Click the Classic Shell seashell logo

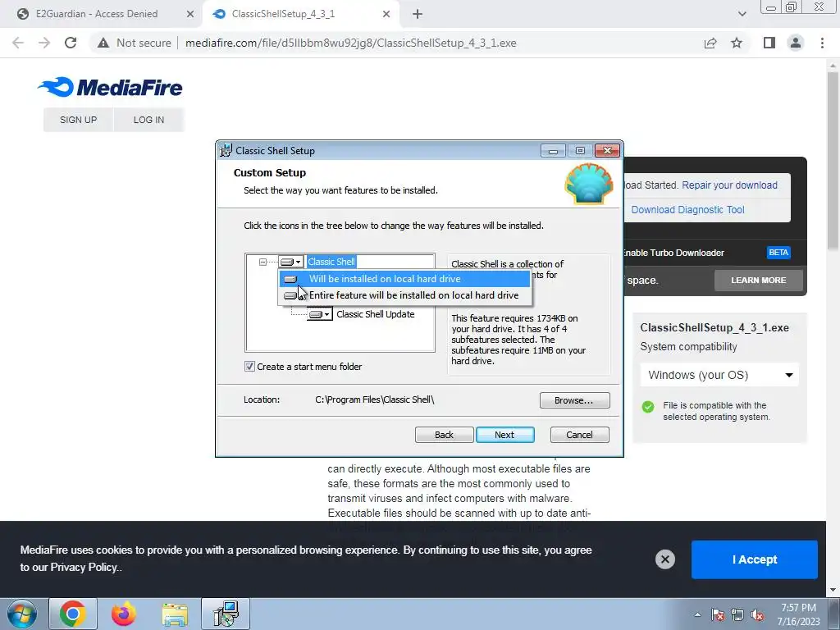[589, 184]
